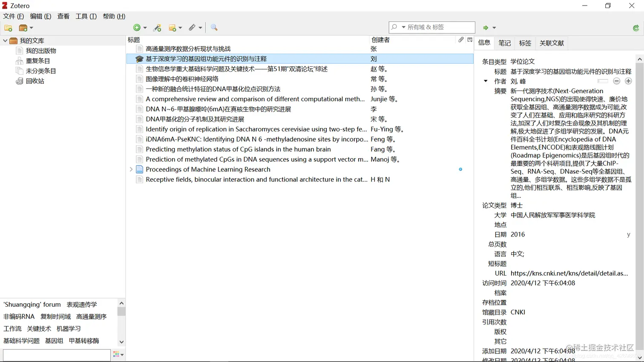The image size is (644, 362).
Task: Open the 工具 (T) menu
Action: coord(86,16)
